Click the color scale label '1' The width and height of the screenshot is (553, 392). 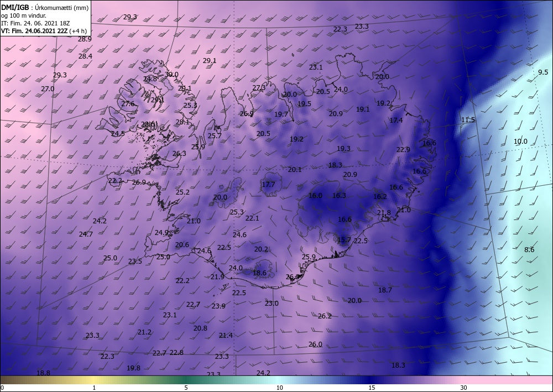pos(94,388)
